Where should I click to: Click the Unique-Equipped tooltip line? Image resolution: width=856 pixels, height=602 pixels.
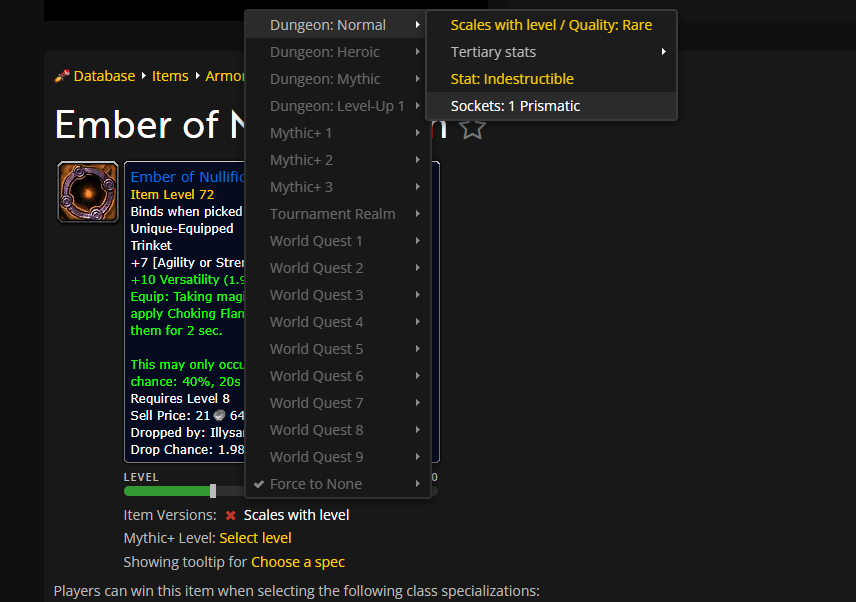(182, 228)
